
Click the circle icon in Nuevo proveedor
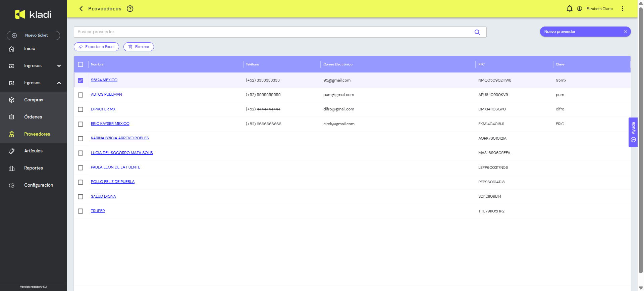(626, 32)
